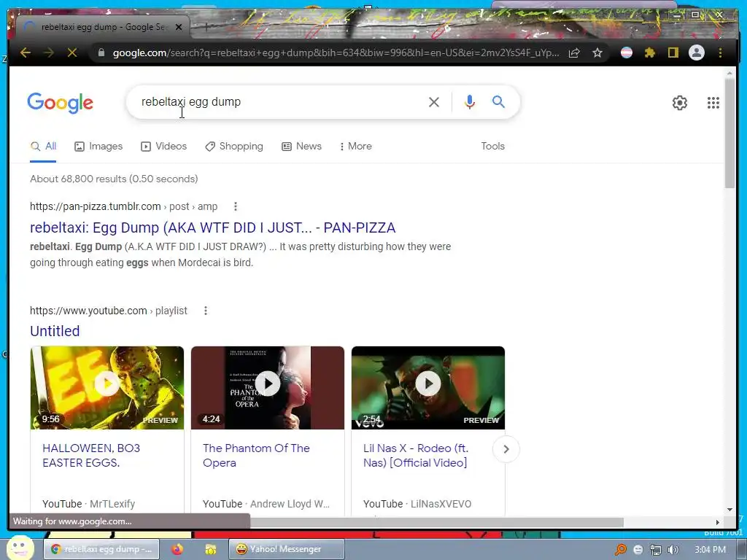747x560 pixels.
Task: Switch to Shopping results
Action: [x=234, y=146]
